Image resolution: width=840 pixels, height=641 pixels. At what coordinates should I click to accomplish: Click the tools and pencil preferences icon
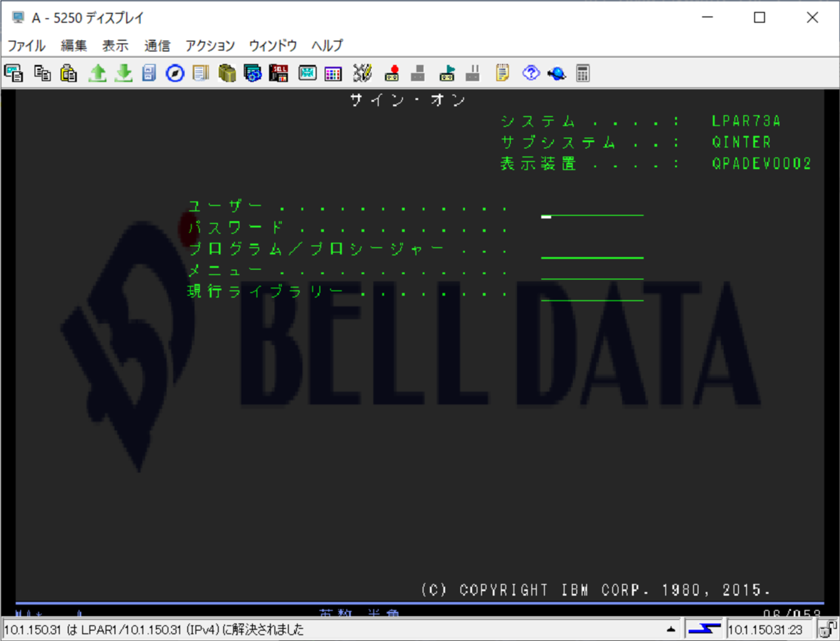point(362,73)
